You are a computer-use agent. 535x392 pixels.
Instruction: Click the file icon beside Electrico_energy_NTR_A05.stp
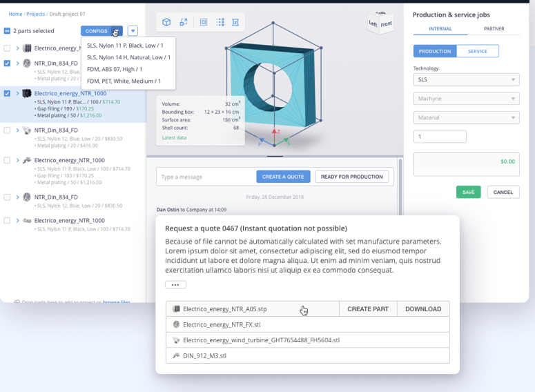tap(176, 308)
